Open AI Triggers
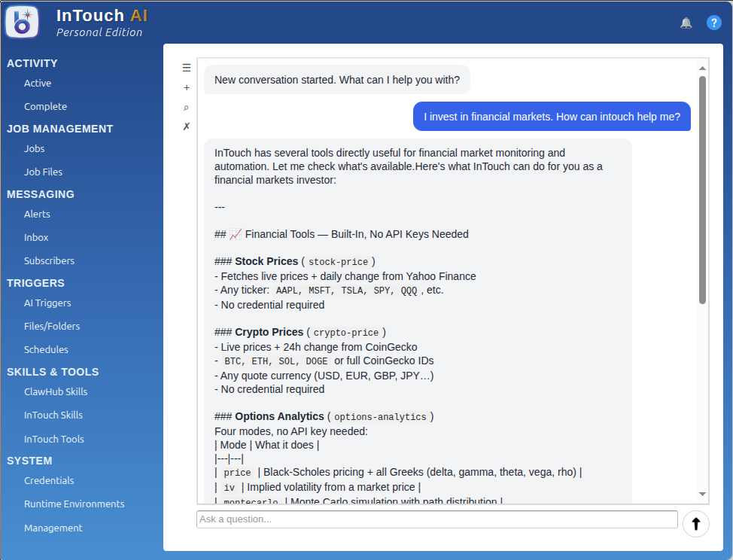 (x=47, y=303)
